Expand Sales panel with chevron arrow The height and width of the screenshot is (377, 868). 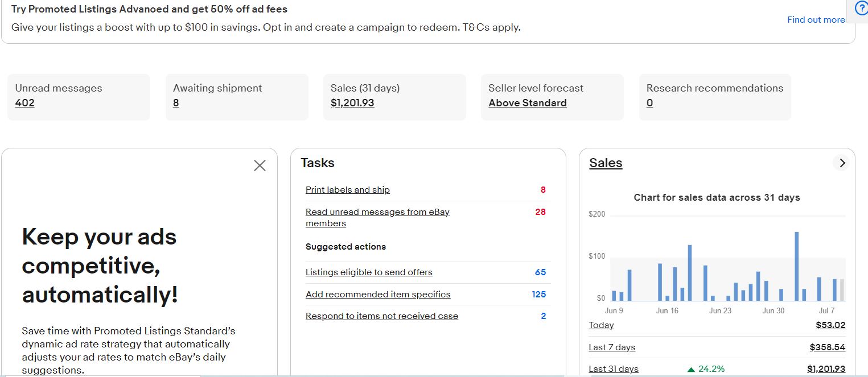(842, 163)
